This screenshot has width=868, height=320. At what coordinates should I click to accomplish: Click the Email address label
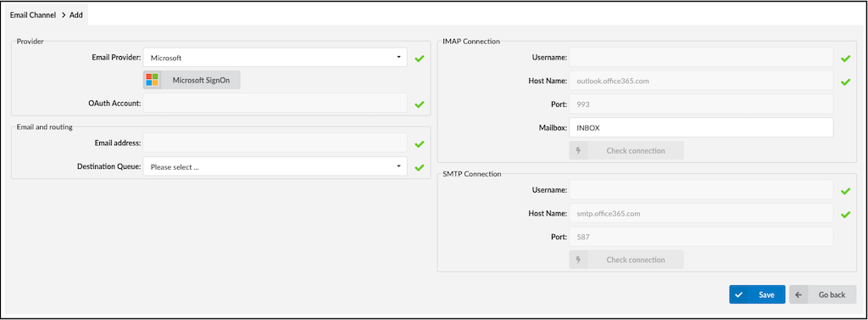(x=118, y=143)
